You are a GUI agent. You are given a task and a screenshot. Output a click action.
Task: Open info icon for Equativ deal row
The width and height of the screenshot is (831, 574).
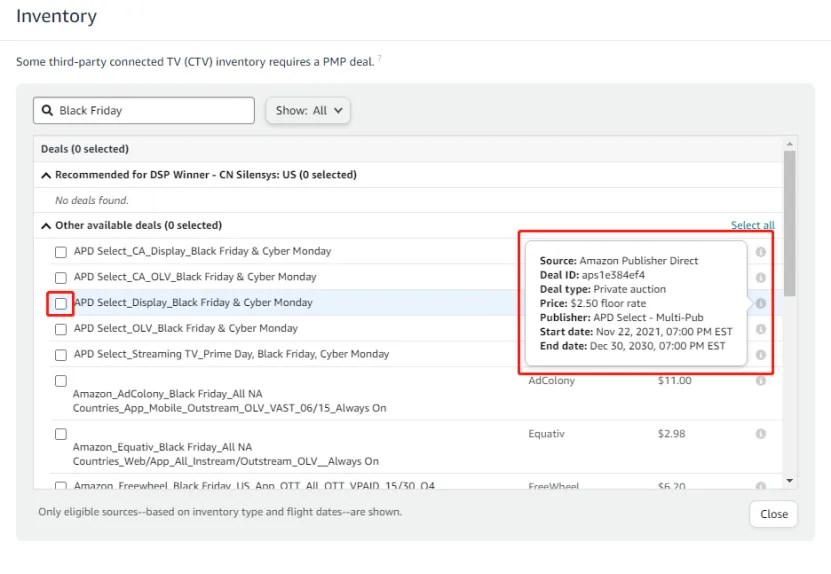pyautogui.click(x=761, y=434)
